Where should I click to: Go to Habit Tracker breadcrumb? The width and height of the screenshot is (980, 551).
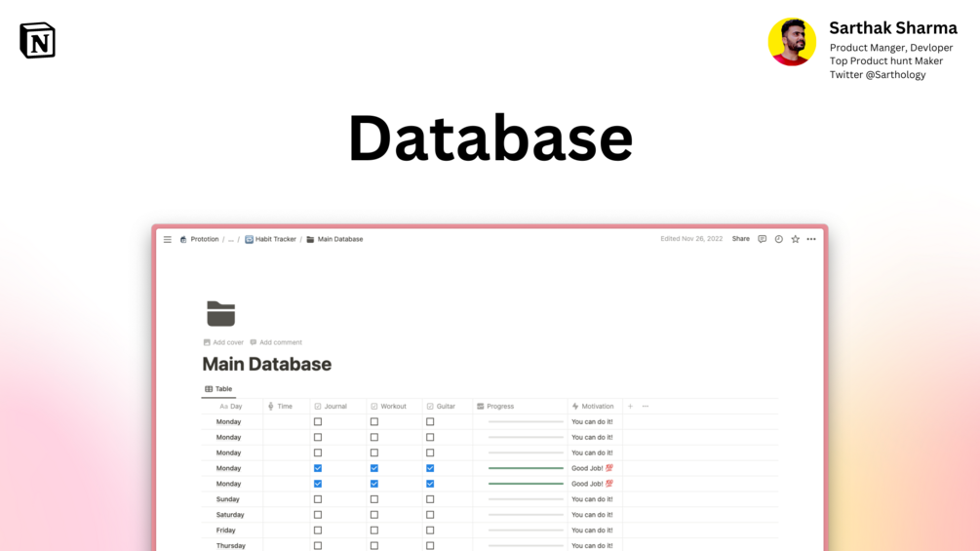(x=271, y=239)
